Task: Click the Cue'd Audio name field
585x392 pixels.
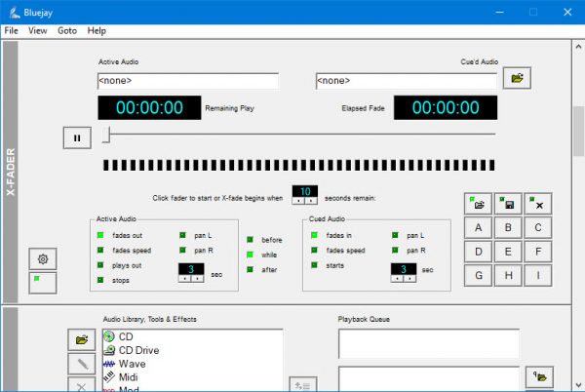Action: point(407,81)
